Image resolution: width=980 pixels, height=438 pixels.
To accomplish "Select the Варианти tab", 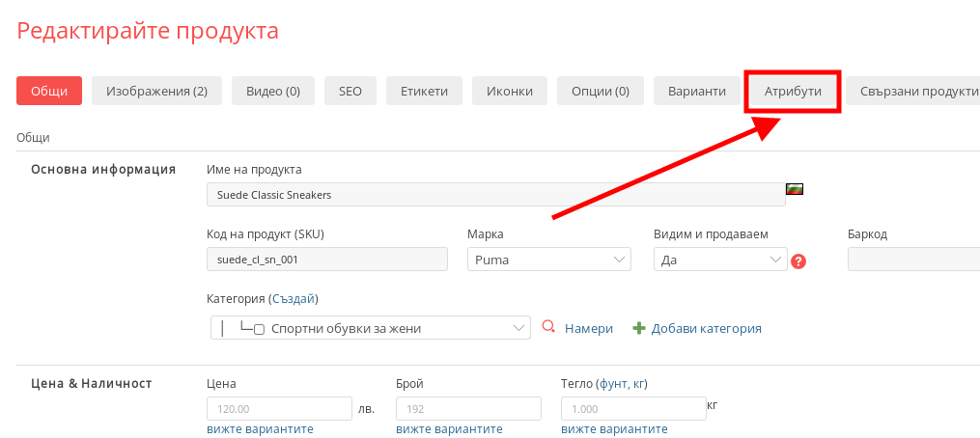I will (x=696, y=91).
